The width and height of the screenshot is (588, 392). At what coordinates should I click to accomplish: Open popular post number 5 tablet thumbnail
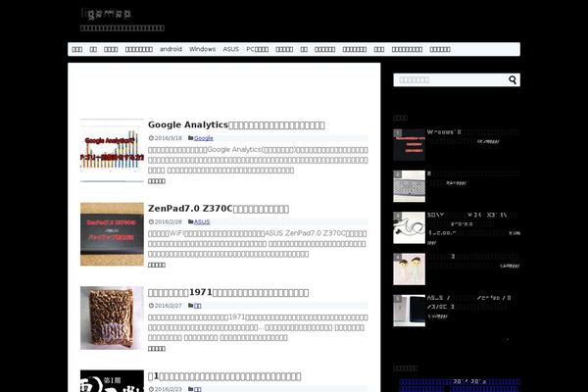(409, 311)
